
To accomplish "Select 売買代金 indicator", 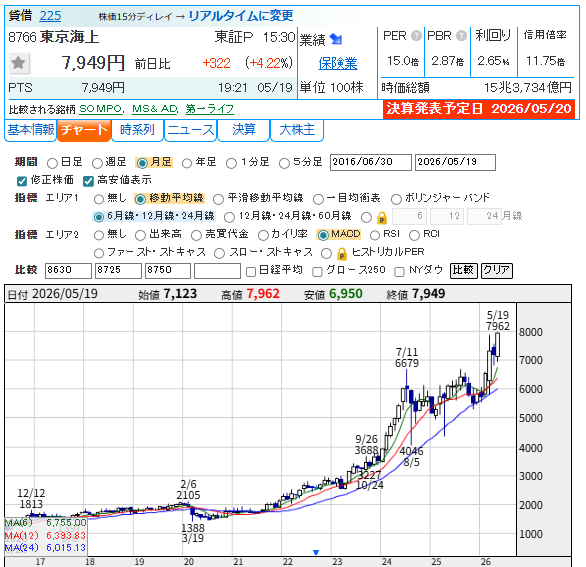I will click(196, 235).
